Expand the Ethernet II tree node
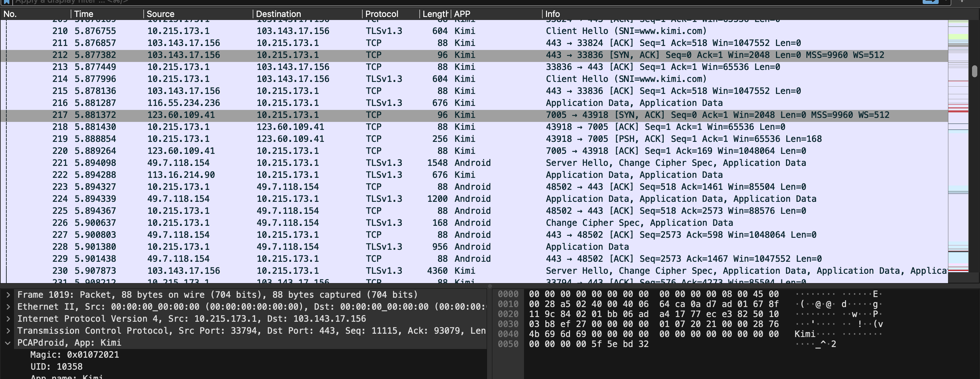 point(8,307)
